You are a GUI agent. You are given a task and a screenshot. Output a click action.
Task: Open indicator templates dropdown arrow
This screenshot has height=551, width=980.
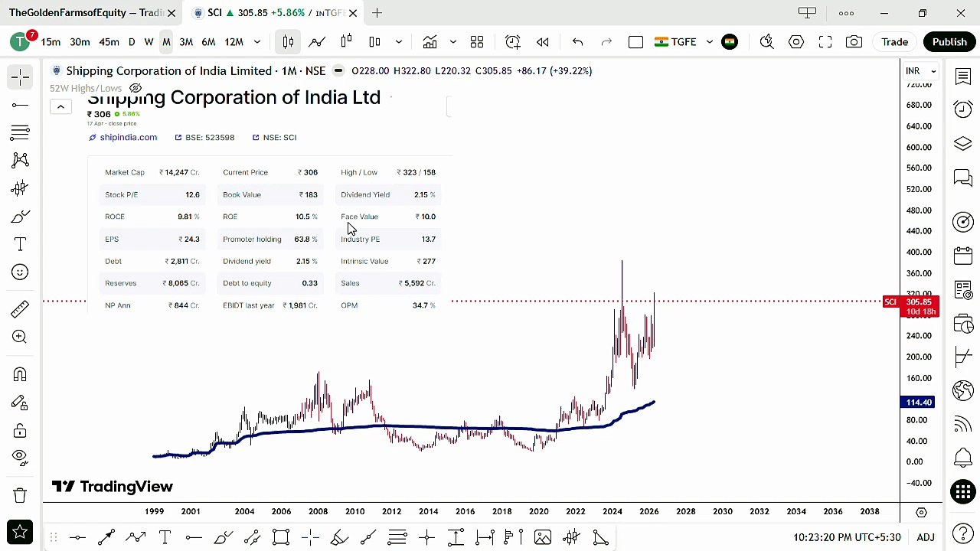453,42
